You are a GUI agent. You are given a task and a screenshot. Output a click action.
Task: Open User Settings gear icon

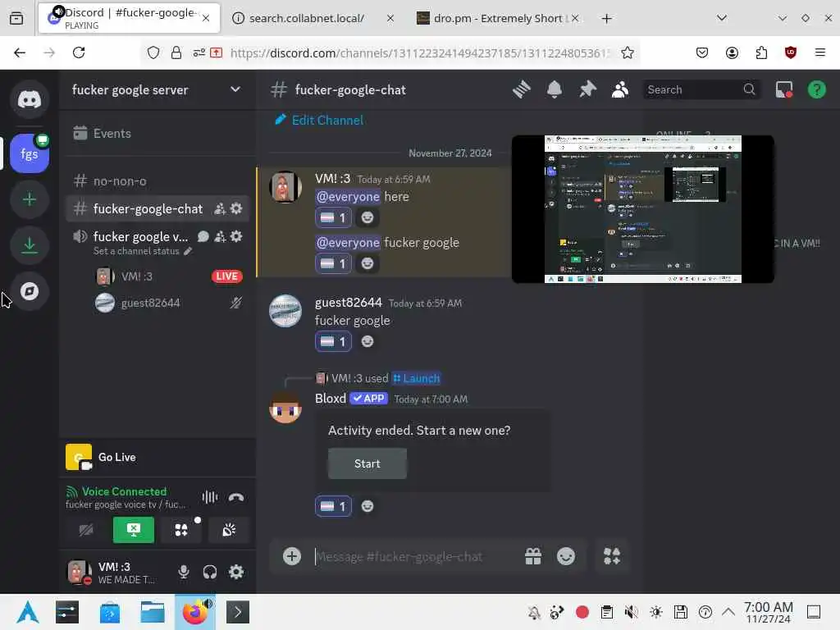point(236,572)
